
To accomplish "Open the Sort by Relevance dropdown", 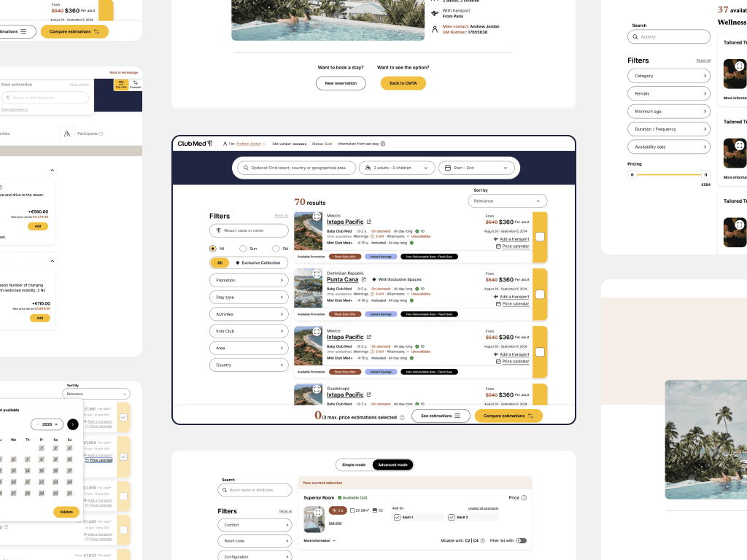I will pyautogui.click(x=508, y=201).
